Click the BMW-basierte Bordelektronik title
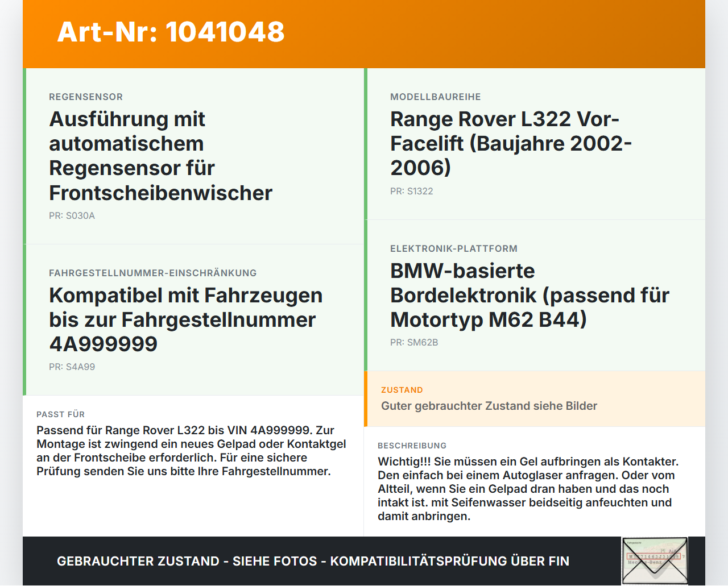728x586 pixels. click(x=530, y=295)
